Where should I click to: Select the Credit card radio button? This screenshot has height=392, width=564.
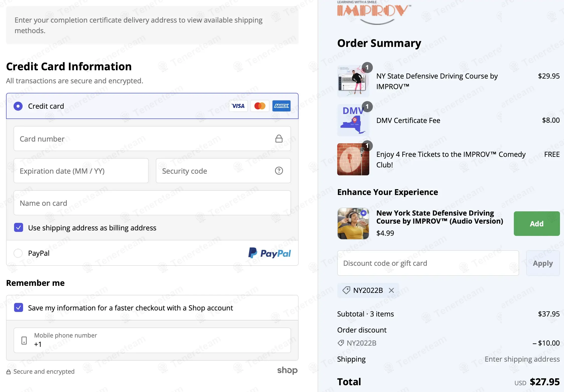pos(18,106)
